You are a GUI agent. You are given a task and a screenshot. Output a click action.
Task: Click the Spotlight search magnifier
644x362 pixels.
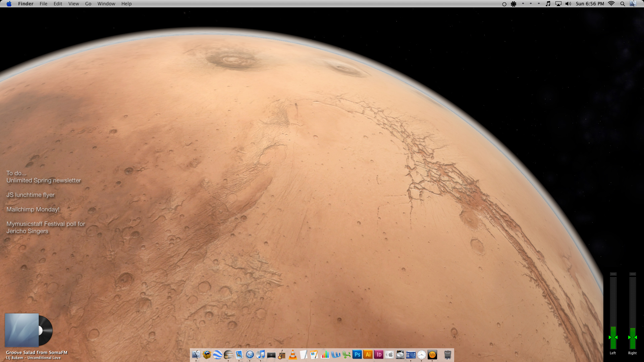point(623,4)
